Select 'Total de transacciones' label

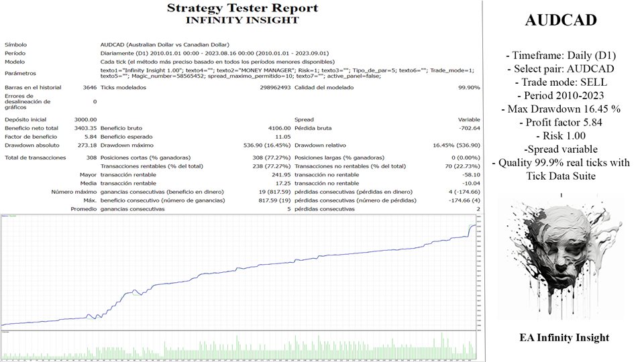[x=36, y=158]
